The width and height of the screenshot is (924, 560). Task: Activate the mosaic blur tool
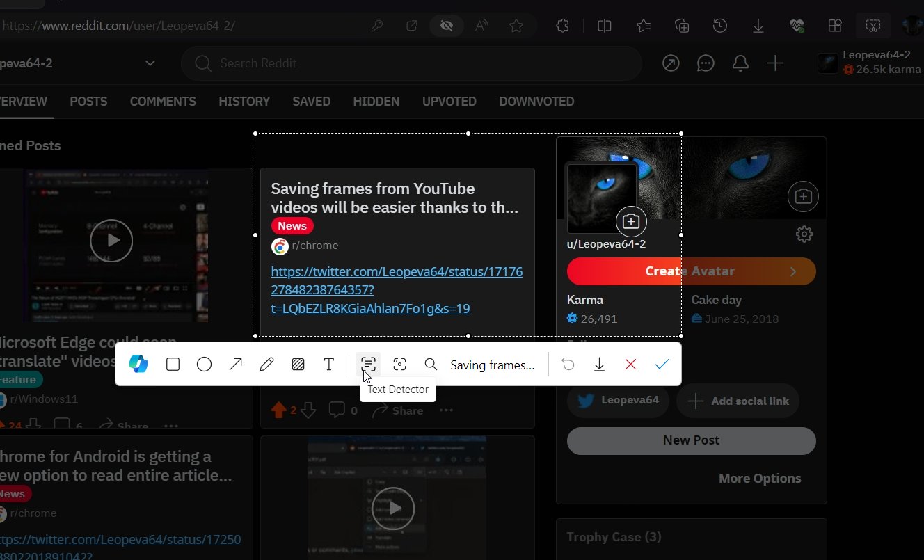point(298,364)
